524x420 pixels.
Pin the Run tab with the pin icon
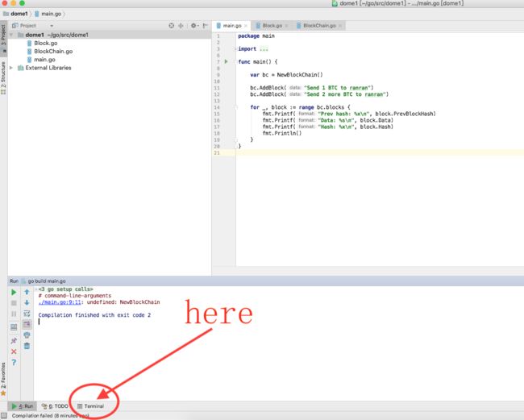coord(14,341)
